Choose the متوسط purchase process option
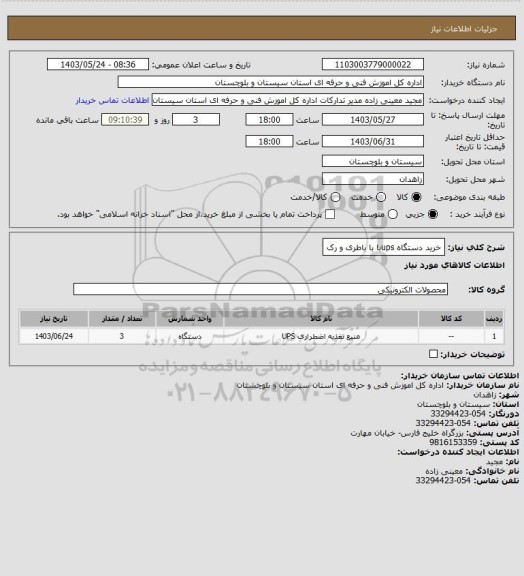The image size is (524, 576). click(x=393, y=214)
